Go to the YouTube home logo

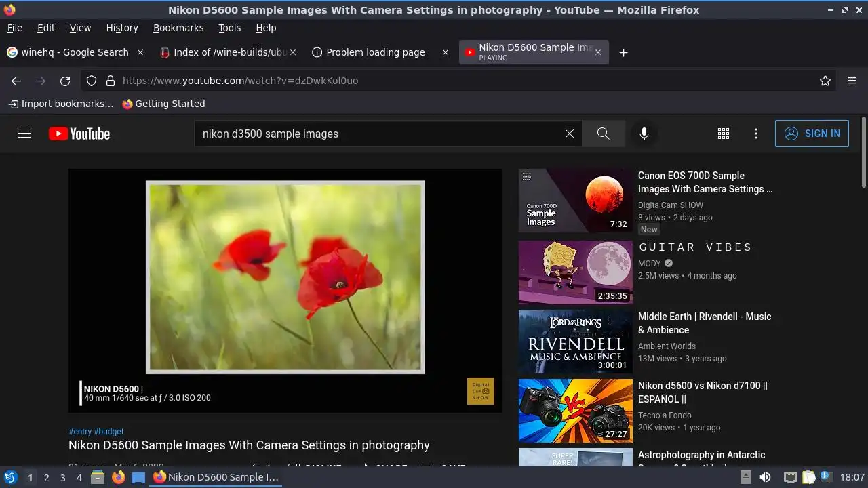click(79, 134)
